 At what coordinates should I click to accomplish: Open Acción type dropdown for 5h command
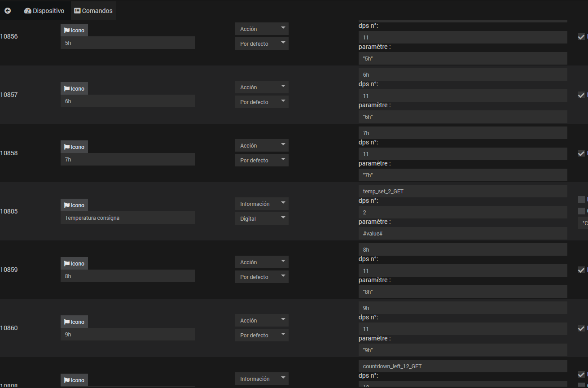click(x=261, y=29)
